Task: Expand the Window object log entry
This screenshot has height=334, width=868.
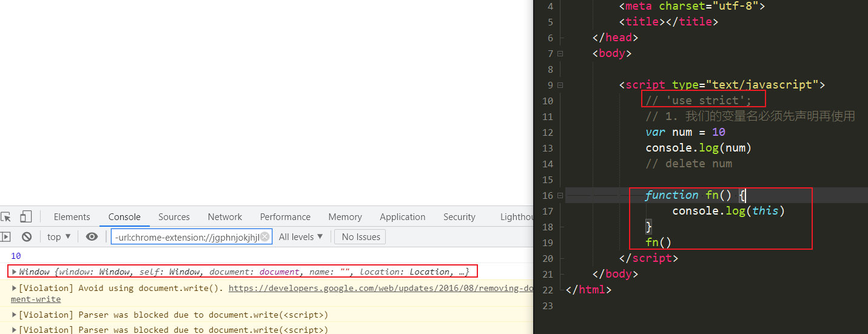Action: 15,272
